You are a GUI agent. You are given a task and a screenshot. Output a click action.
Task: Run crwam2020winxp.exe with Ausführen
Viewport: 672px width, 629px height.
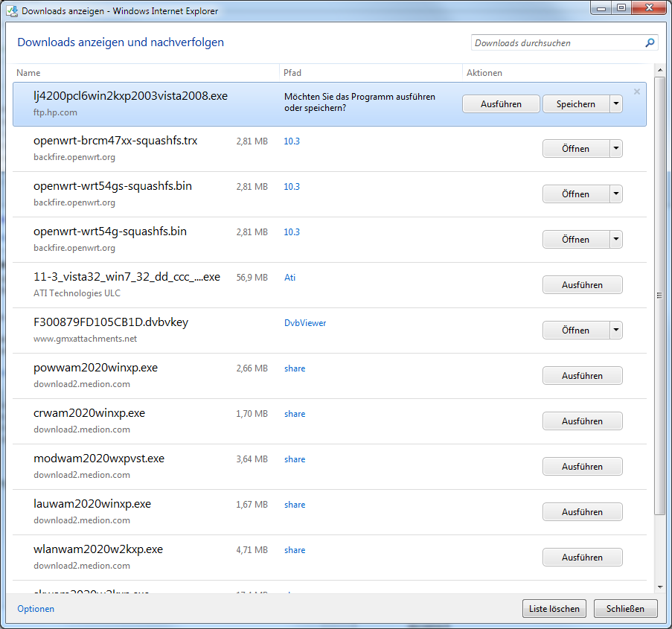pyautogui.click(x=583, y=421)
